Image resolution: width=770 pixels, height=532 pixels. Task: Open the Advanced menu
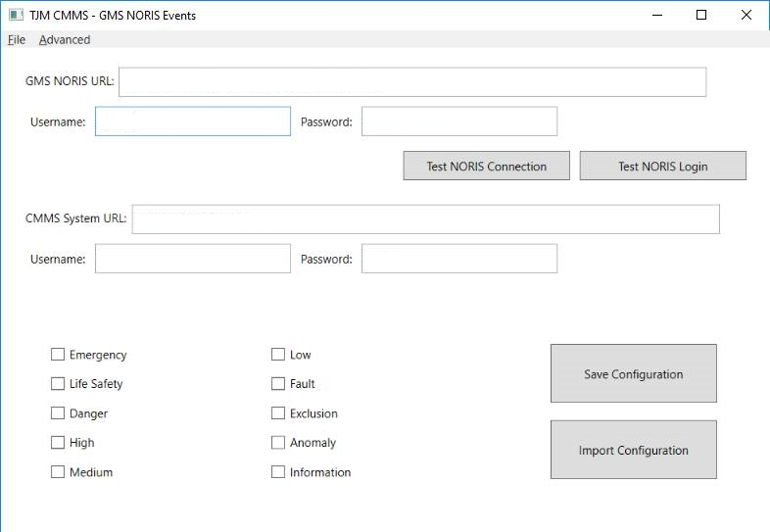[x=65, y=40]
